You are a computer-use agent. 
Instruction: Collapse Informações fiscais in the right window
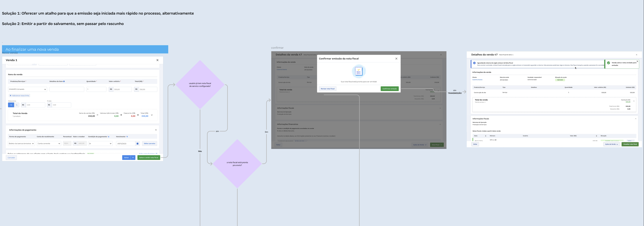[636, 119]
